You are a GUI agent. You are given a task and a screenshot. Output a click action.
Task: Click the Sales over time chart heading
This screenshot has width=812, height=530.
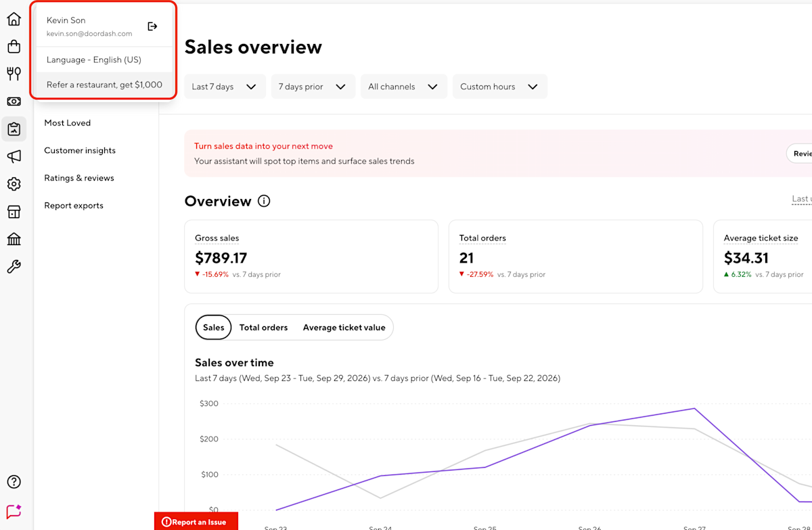pos(234,363)
